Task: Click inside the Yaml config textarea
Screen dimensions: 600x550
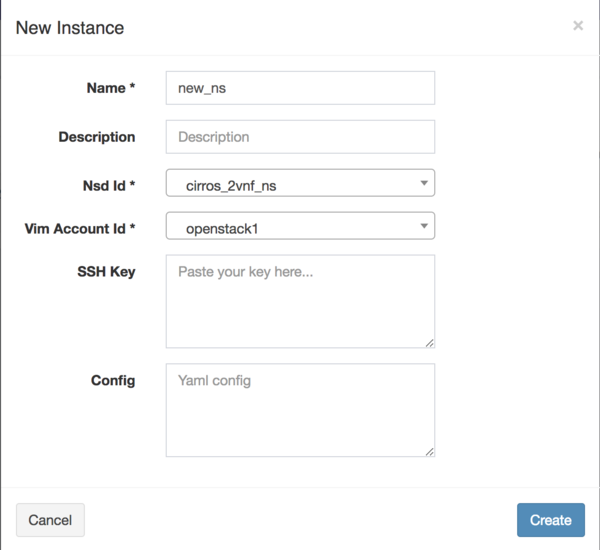Action: coord(300,410)
